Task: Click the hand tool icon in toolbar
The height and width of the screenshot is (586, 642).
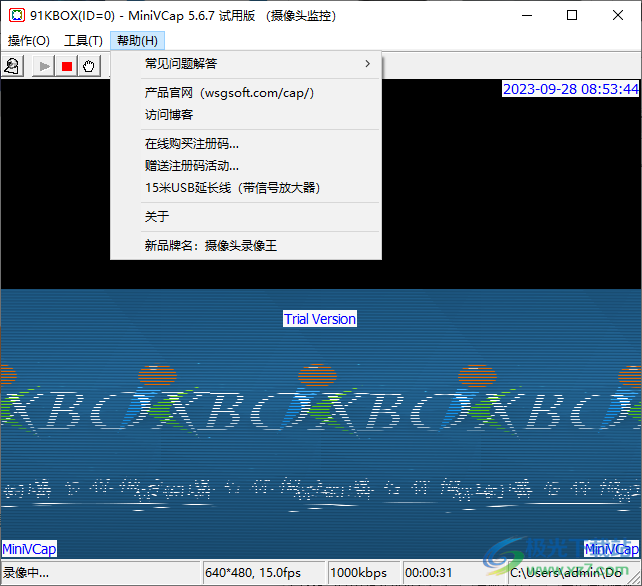Action: tap(89, 66)
